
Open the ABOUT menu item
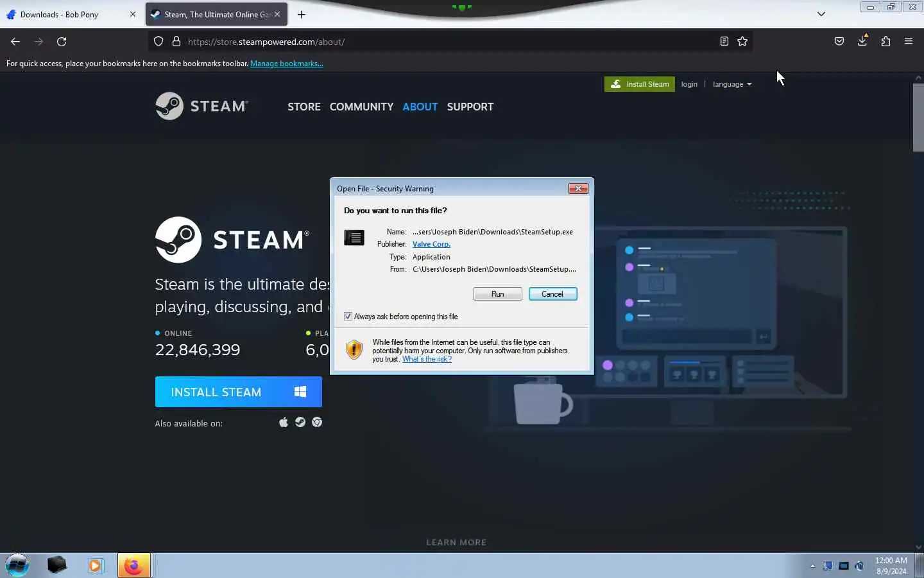click(420, 107)
